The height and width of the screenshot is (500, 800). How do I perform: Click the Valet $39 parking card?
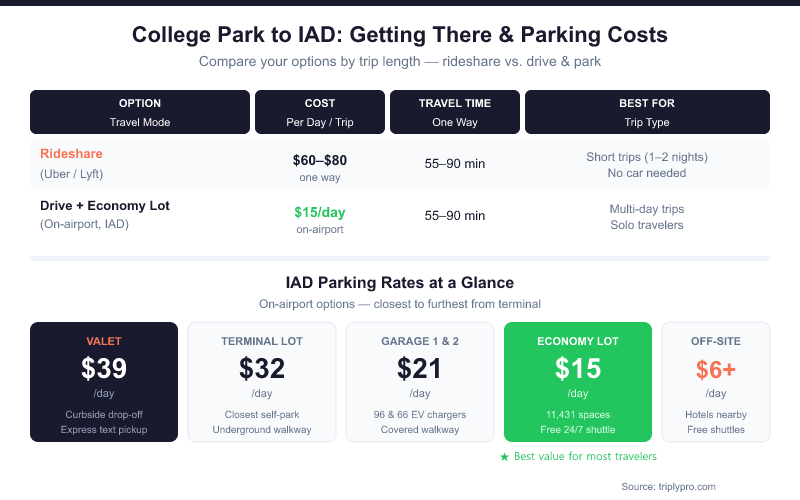104,381
